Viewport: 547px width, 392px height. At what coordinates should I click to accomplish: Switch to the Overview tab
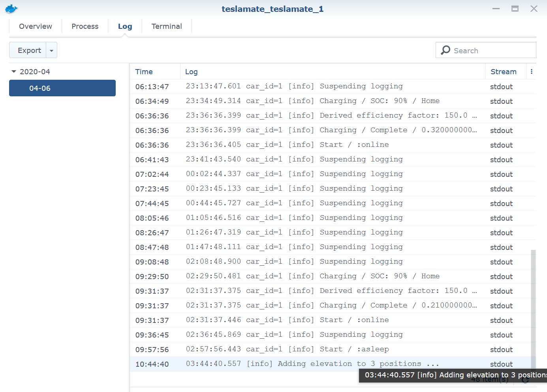click(x=36, y=26)
